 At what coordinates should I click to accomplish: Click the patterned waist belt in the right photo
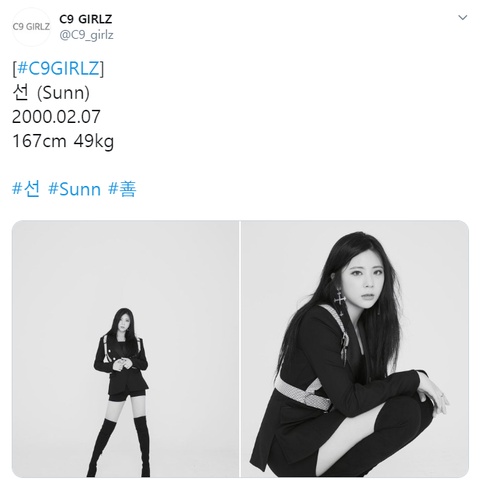[x=302, y=394]
